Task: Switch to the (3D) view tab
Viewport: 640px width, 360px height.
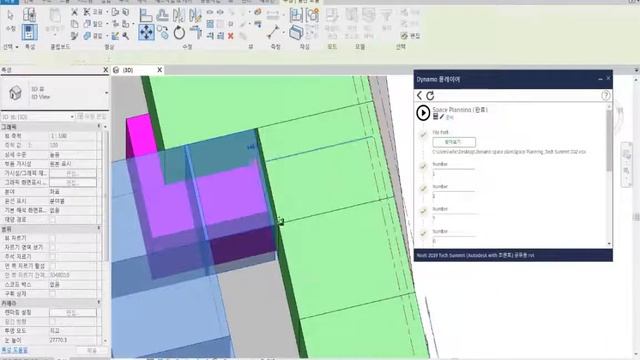Action: (128, 70)
